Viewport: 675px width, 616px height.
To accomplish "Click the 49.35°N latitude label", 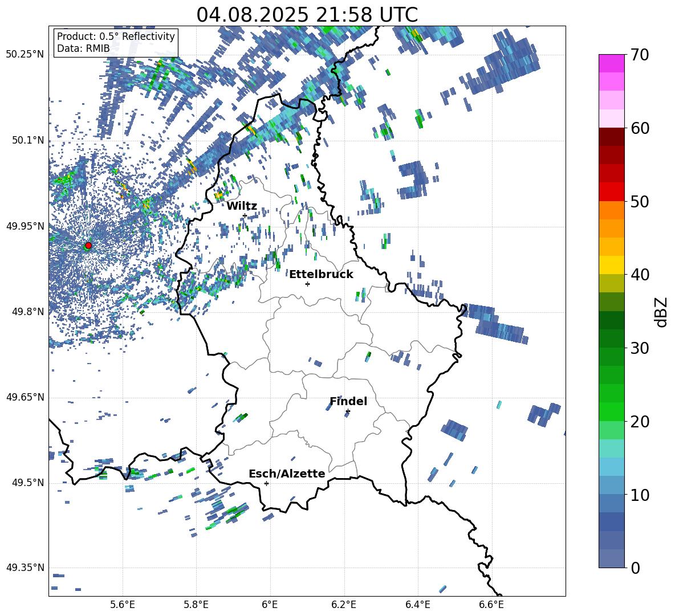I will pyautogui.click(x=25, y=568).
